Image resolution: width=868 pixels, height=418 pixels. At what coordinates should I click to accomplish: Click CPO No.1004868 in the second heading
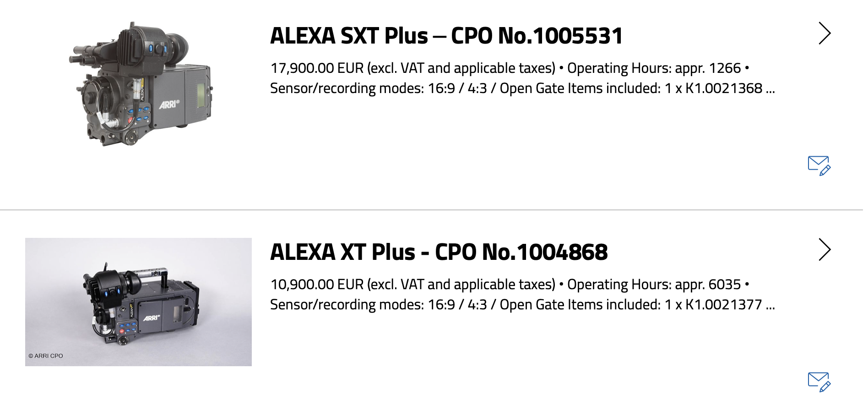(x=521, y=253)
